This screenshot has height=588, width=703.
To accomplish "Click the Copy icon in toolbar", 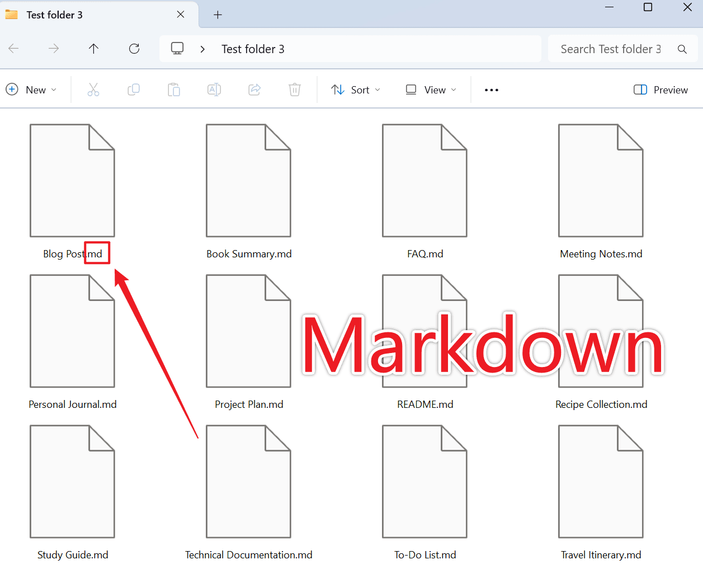I will pos(134,90).
